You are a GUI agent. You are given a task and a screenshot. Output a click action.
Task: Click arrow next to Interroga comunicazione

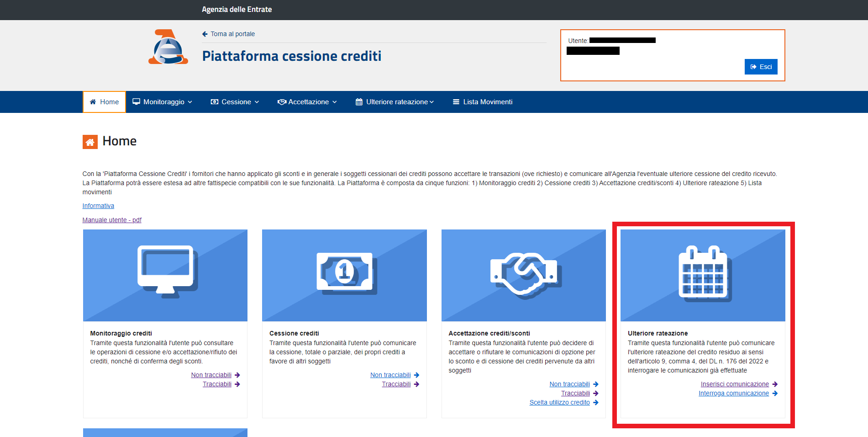(x=775, y=393)
